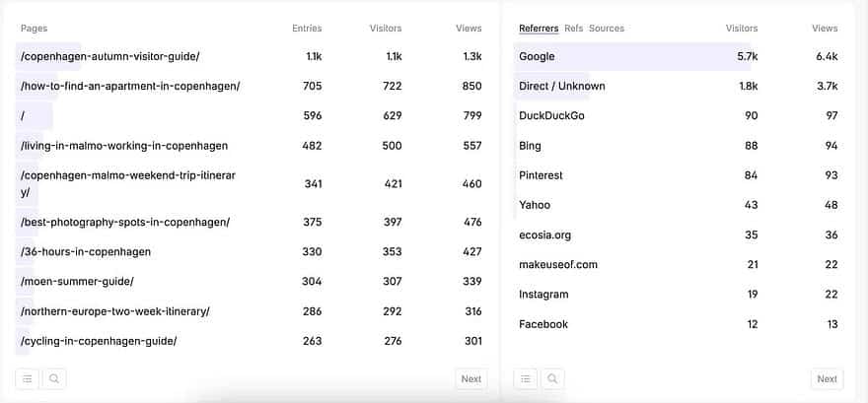Switch to the Refs tab
Image resolution: width=868 pixels, height=403 pixels.
pyautogui.click(x=574, y=29)
